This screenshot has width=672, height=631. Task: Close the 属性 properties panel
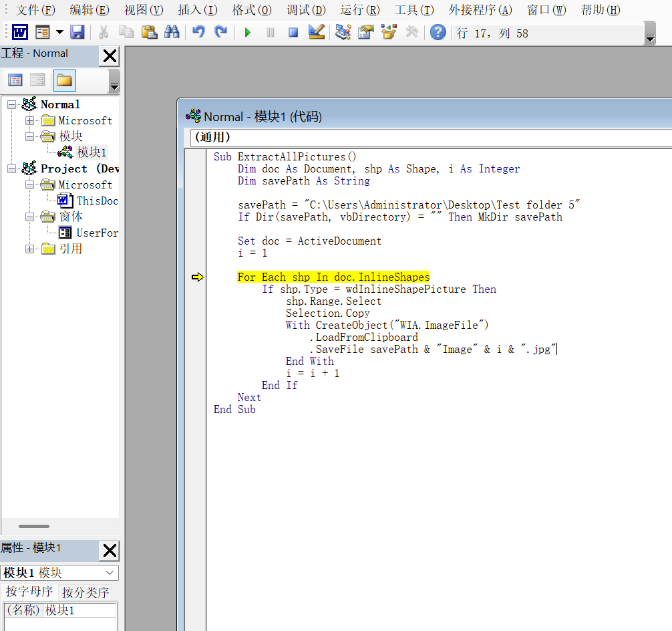[x=110, y=551]
